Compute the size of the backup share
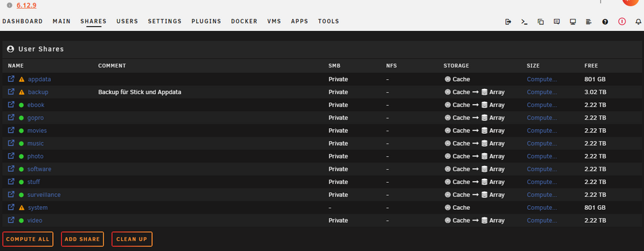The height and width of the screenshot is (251, 644). [x=542, y=92]
